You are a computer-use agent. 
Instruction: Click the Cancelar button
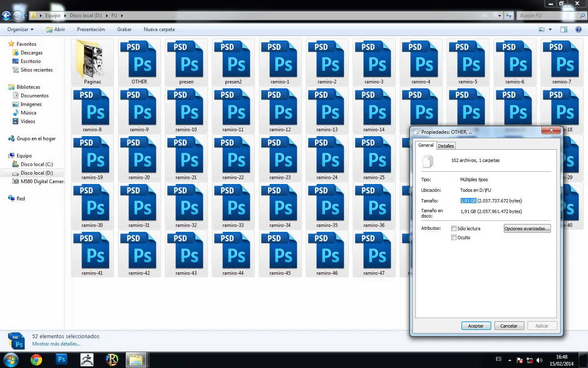pyautogui.click(x=509, y=326)
